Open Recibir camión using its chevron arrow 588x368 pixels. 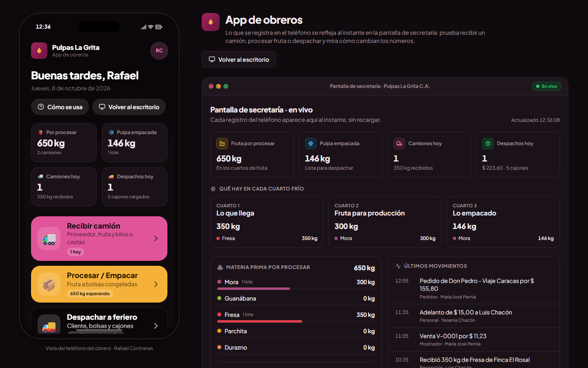(156, 238)
